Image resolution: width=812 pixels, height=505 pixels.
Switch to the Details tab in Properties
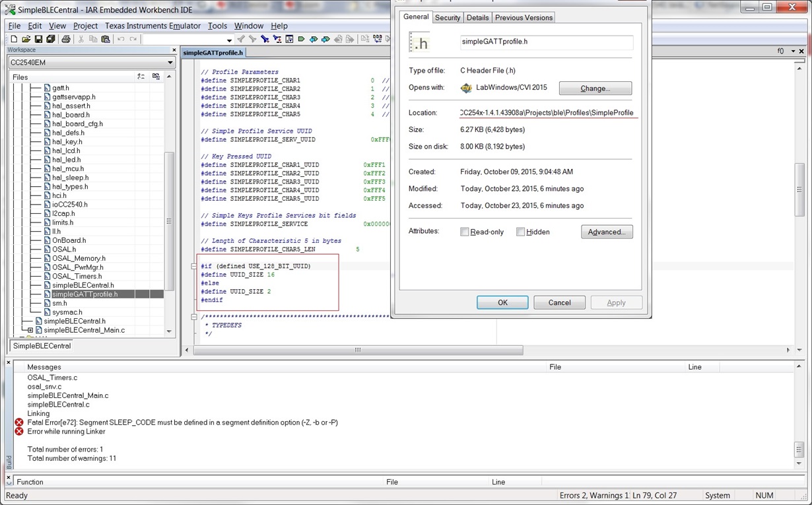tap(477, 18)
